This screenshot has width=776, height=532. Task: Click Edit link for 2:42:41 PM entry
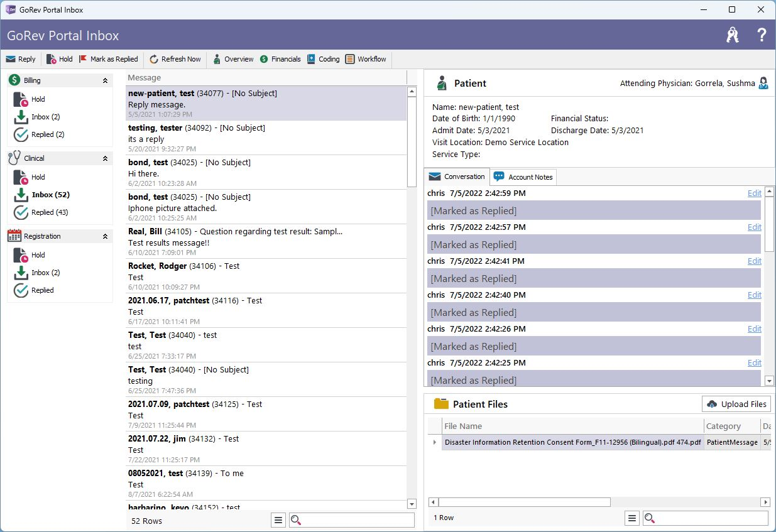(x=755, y=261)
